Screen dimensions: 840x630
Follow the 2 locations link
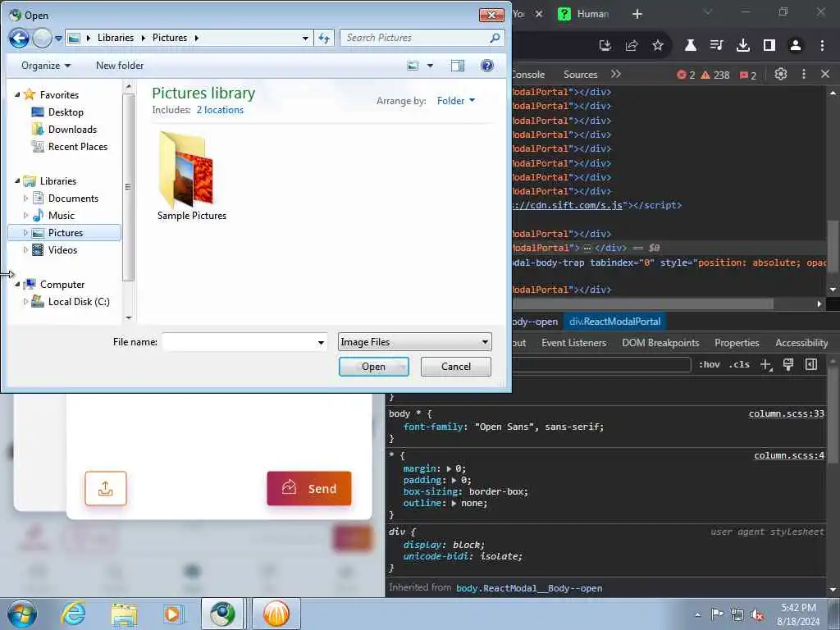[x=220, y=110]
